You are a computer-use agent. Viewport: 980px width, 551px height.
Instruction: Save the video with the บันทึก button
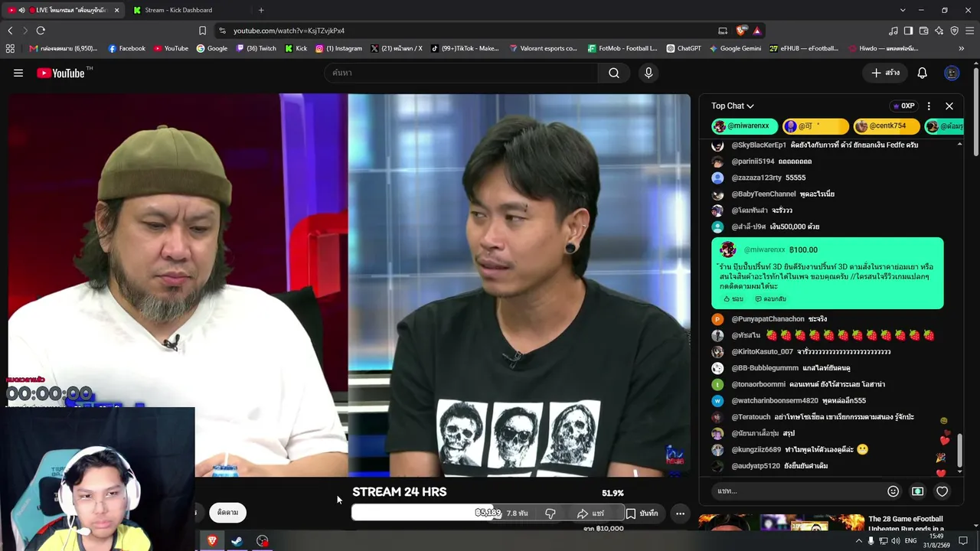(642, 514)
